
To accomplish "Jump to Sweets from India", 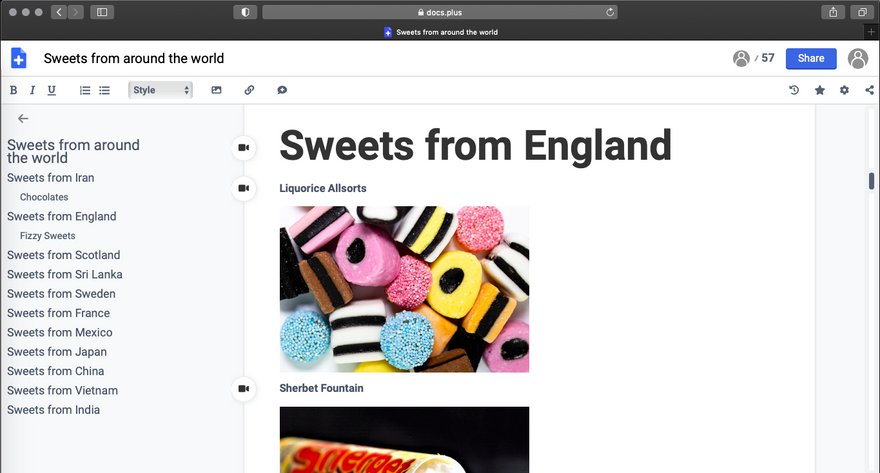I will (x=53, y=410).
